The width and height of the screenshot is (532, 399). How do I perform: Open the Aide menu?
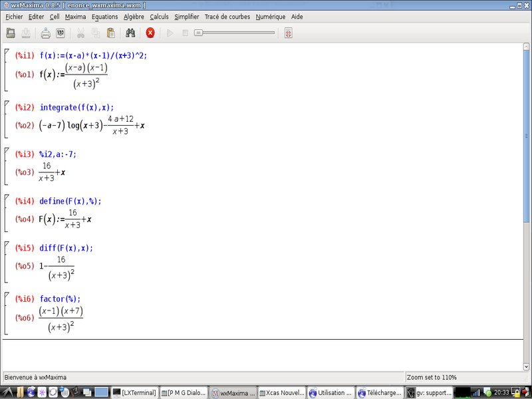(x=297, y=17)
